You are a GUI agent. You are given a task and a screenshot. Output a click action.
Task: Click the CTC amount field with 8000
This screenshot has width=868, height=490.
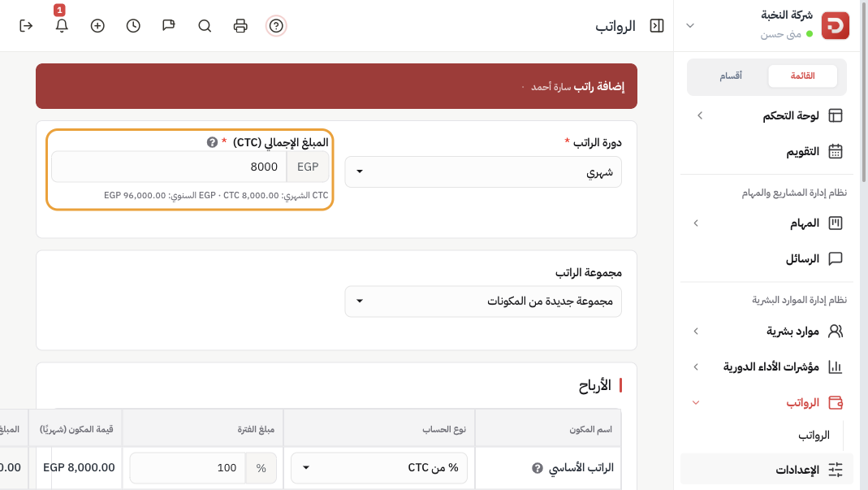click(169, 167)
